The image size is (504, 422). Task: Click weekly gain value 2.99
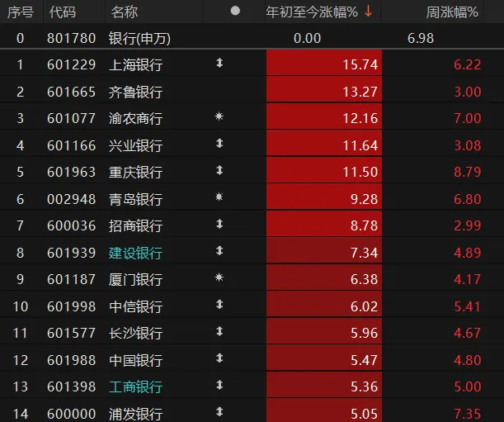pos(468,225)
